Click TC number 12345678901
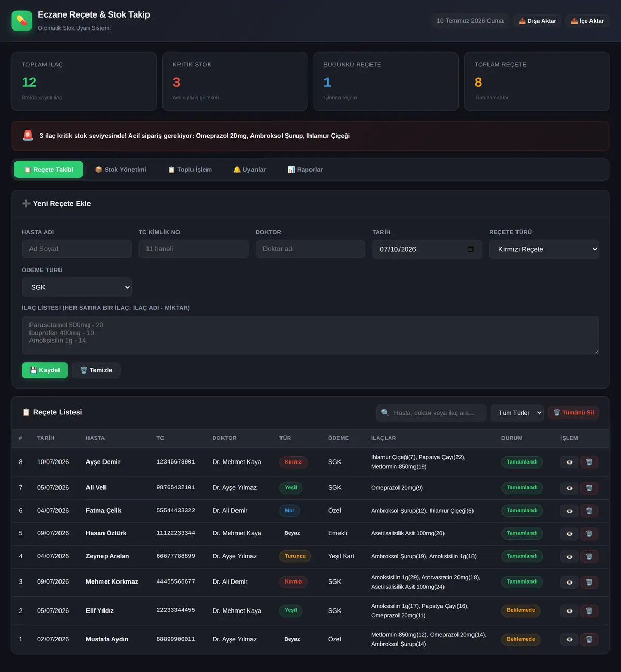 click(176, 462)
